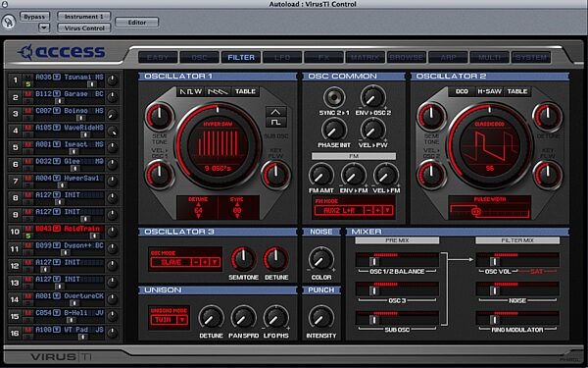Viewport: 588px width, 368px height.
Task: Toggle solo on part 1 Tsunami
Action: pyautogui.click(x=27, y=84)
